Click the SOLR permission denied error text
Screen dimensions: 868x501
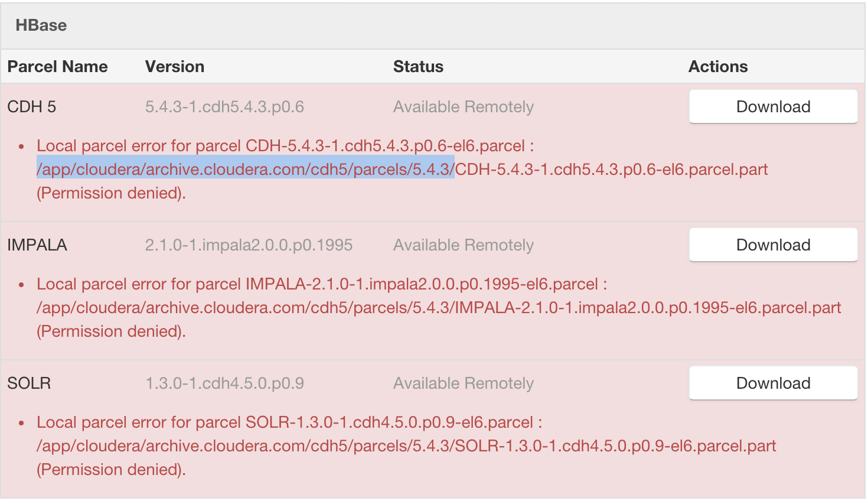point(110,469)
